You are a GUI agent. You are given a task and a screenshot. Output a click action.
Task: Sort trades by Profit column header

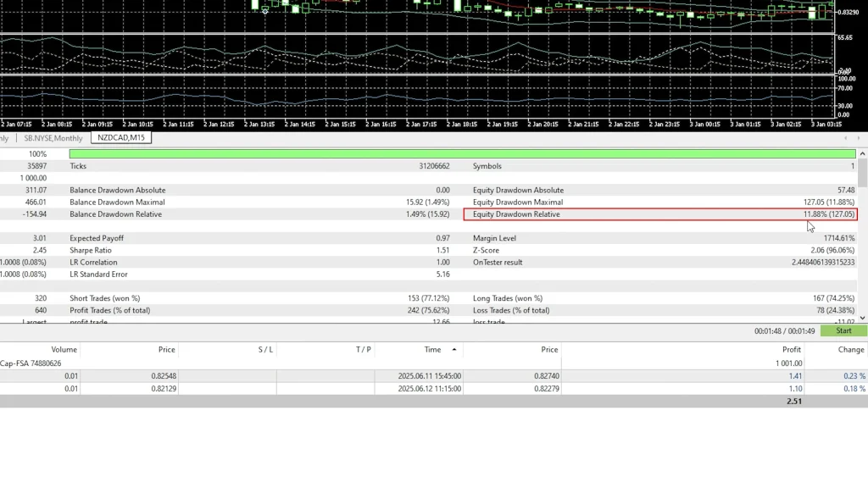point(791,349)
